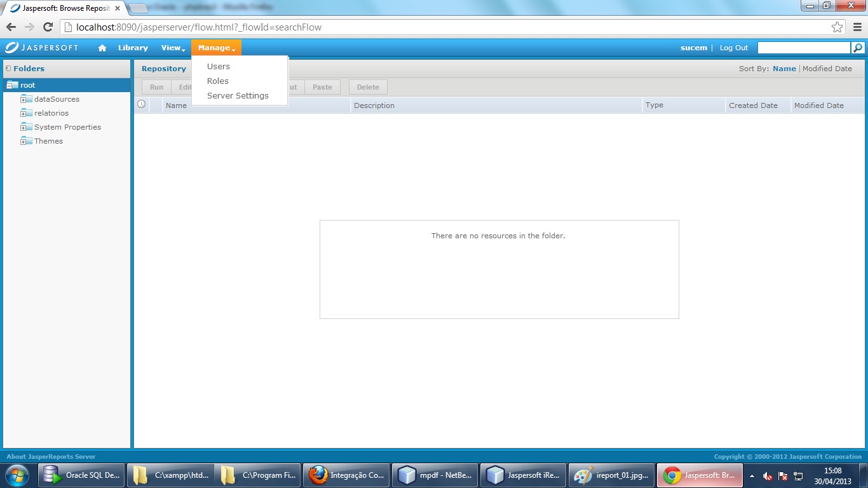Select Roles in the Manage menu
Image resolution: width=868 pixels, height=488 pixels.
click(218, 81)
